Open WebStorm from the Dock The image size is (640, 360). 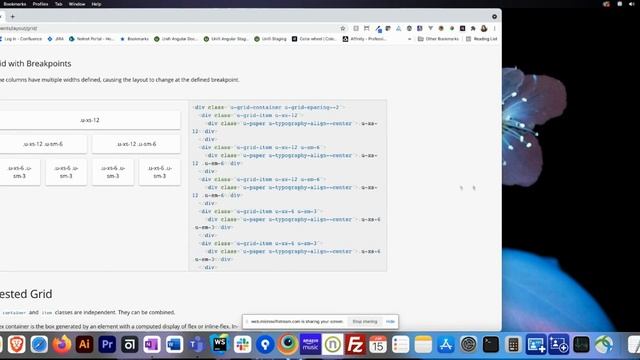tap(220, 345)
